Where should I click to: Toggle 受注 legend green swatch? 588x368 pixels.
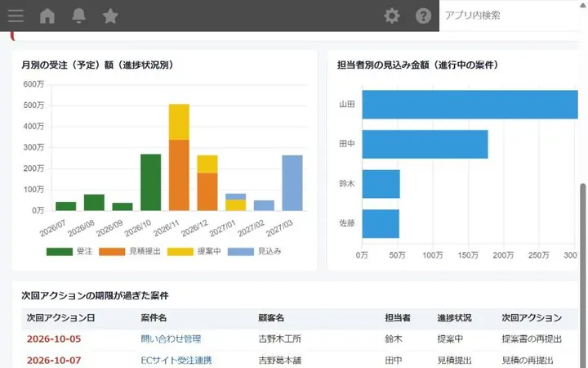tap(60, 252)
